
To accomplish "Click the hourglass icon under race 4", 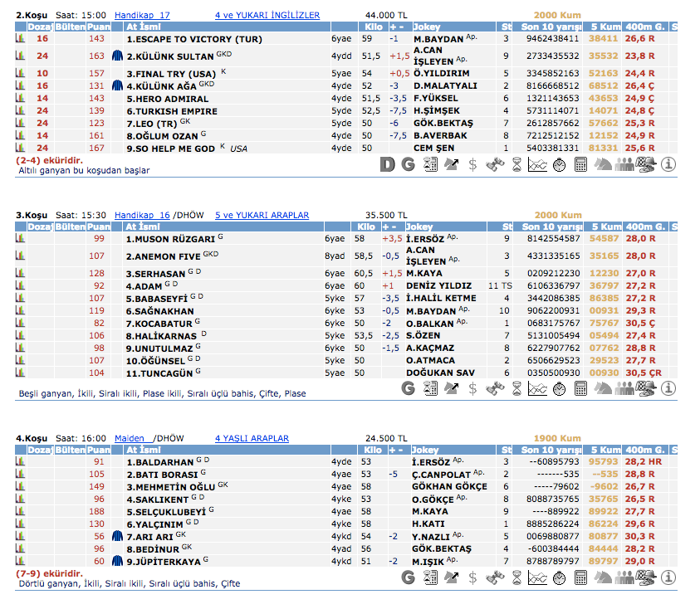I will click(x=516, y=577).
